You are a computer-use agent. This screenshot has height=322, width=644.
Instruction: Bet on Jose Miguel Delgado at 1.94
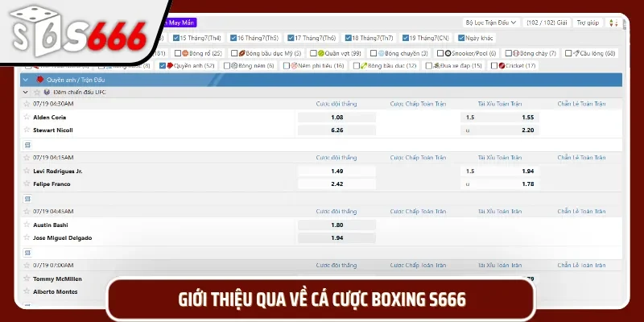point(336,237)
